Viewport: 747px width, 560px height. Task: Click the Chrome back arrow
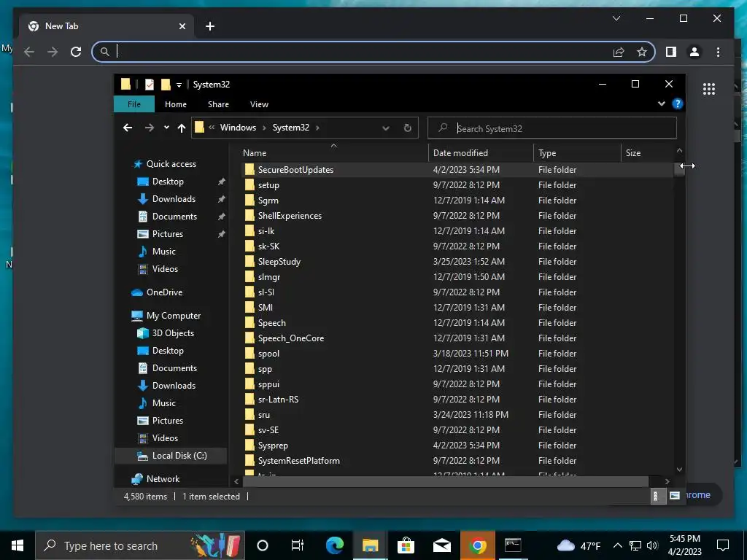29,52
